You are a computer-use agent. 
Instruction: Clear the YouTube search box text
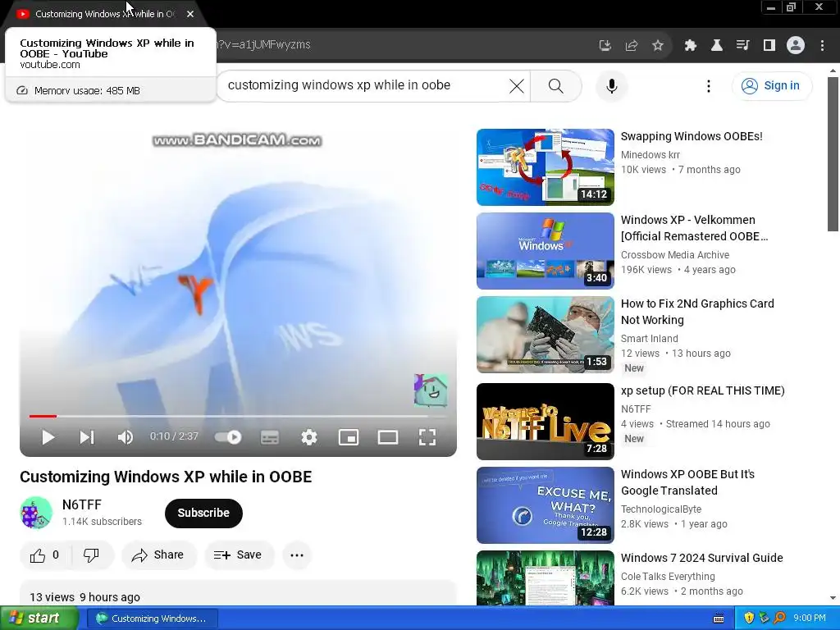pyautogui.click(x=517, y=85)
